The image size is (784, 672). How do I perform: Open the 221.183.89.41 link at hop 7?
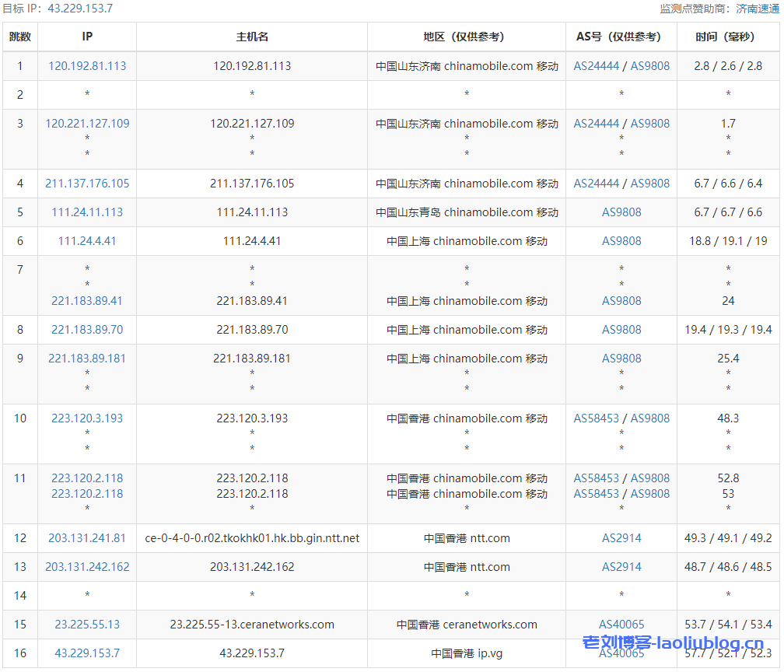86,301
